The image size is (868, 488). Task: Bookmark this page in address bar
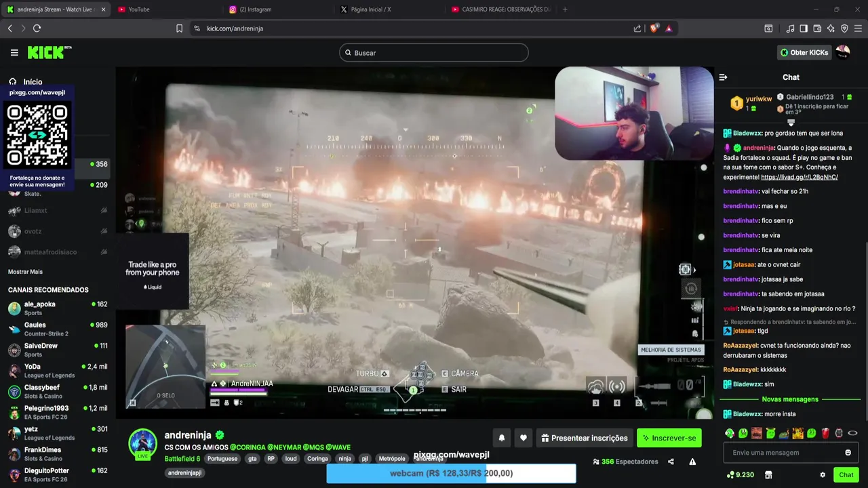(x=179, y=28)
